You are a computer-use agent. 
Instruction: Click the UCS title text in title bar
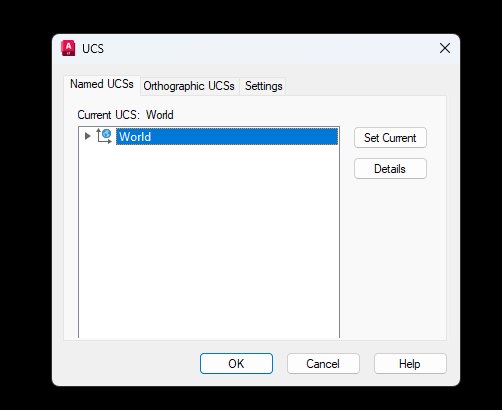click(93, 49)
